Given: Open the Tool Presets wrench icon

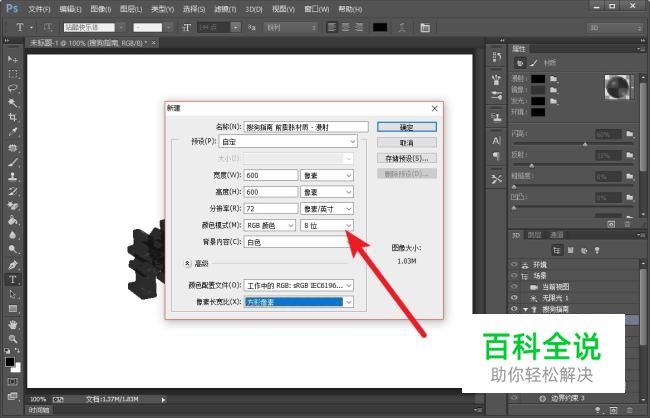Looking at the screenshot, I should click(x=496, y=179).
